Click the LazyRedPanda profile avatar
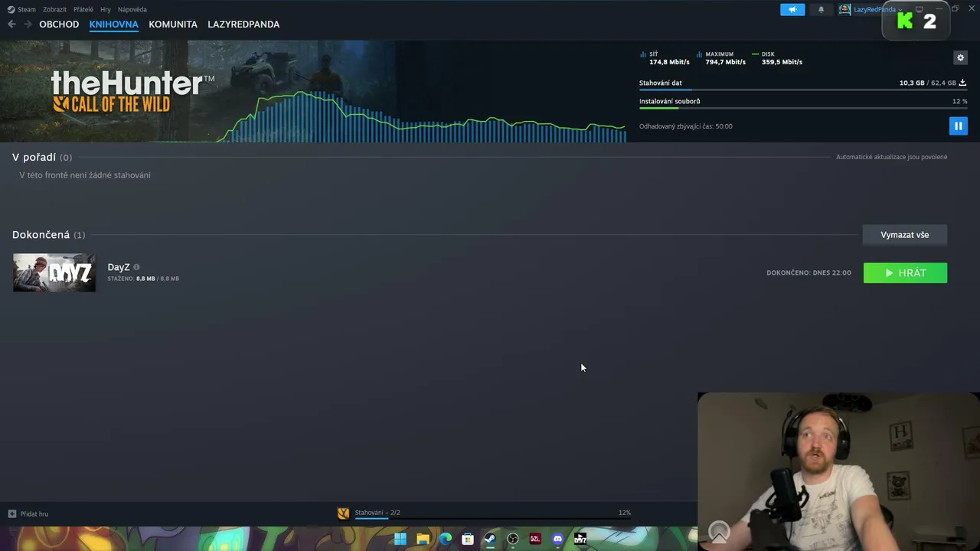This screenshot has height=551, width=980. point(844,9)
